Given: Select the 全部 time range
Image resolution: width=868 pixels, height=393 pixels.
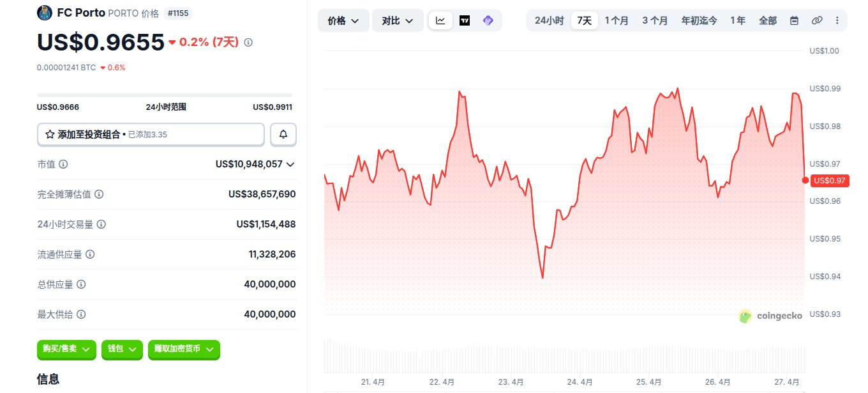Looking at the screenshot, I should click(x=768, y=20).
